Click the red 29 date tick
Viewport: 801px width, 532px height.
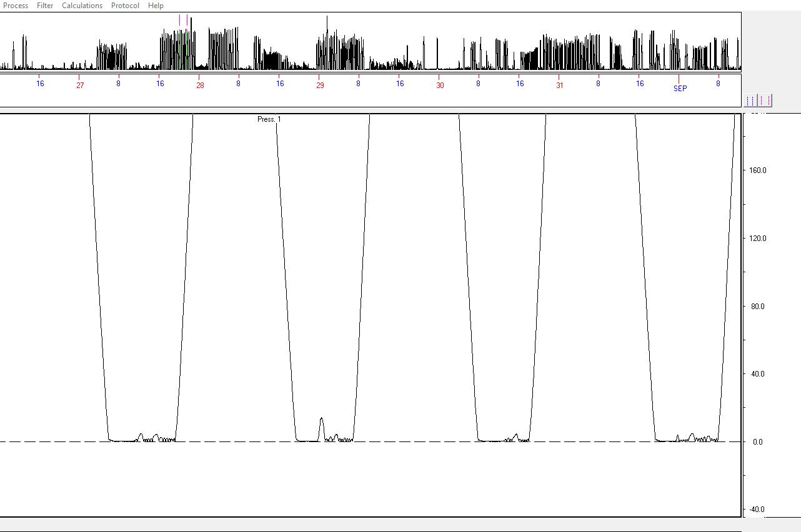(x=320, y=86)
